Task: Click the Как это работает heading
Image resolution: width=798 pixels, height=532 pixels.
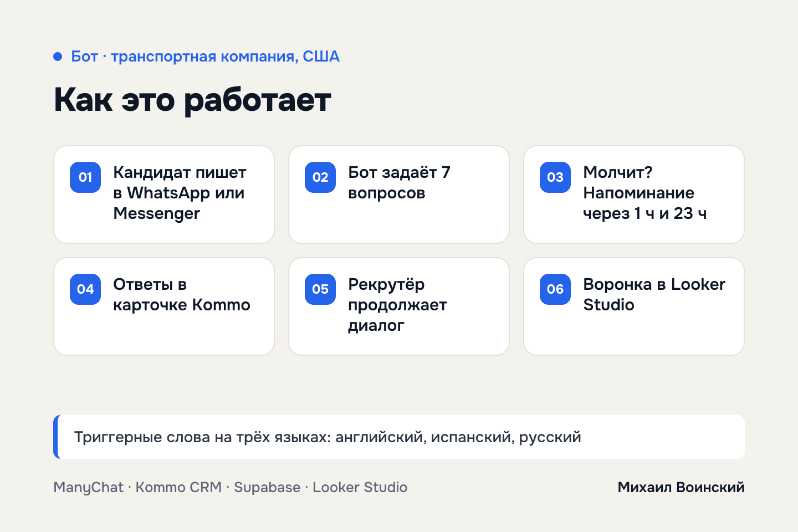Action: (x=192, y=100)
